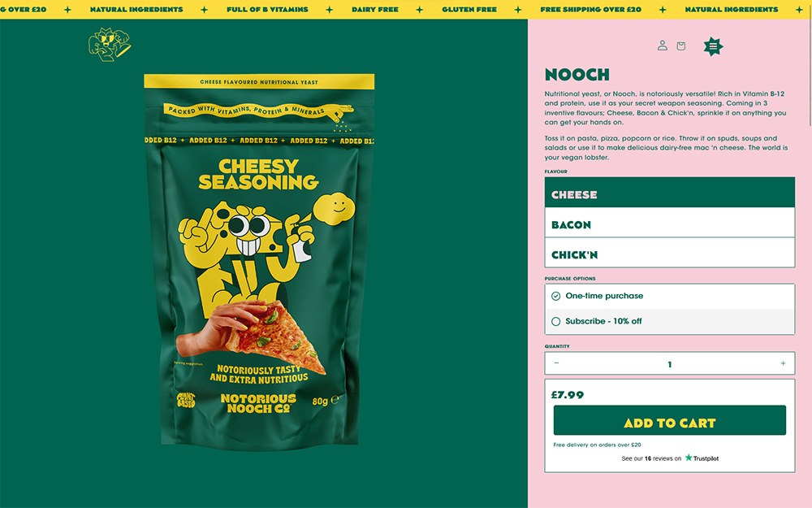This screenshot has height=508, width=812.
Task: Increase quantity with the plus icon
Action: (x=783, y=363)
